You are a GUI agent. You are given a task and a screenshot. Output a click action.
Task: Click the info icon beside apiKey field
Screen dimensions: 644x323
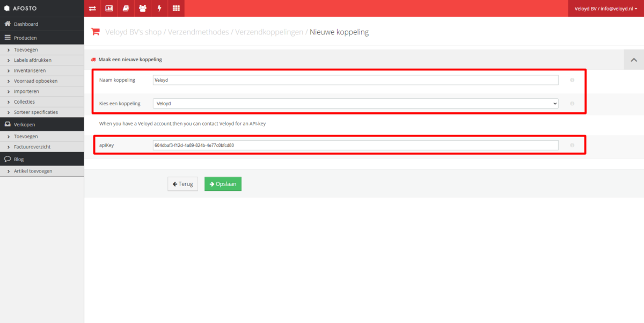572,145
